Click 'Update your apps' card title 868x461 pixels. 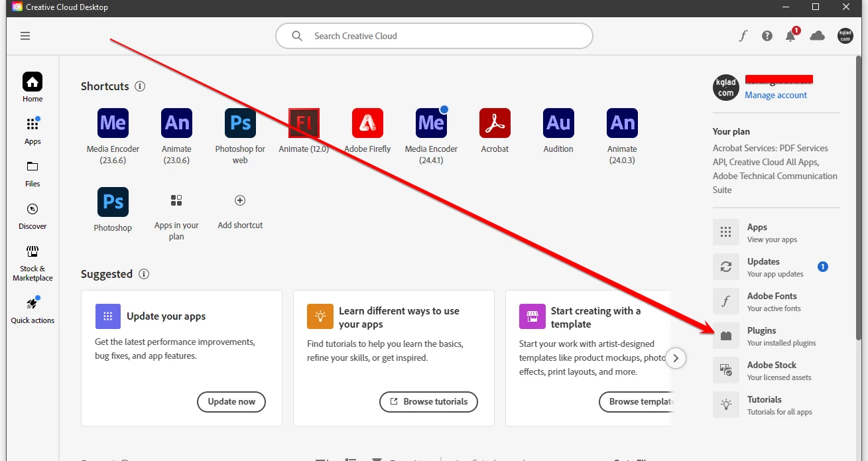(166, 316)
